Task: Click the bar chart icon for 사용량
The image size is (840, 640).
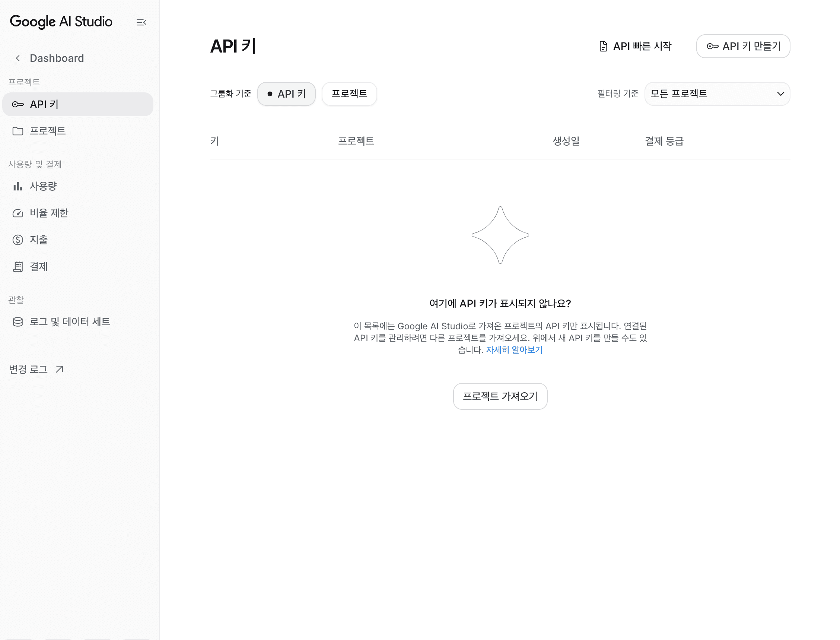Action: [x=18, y=186]
